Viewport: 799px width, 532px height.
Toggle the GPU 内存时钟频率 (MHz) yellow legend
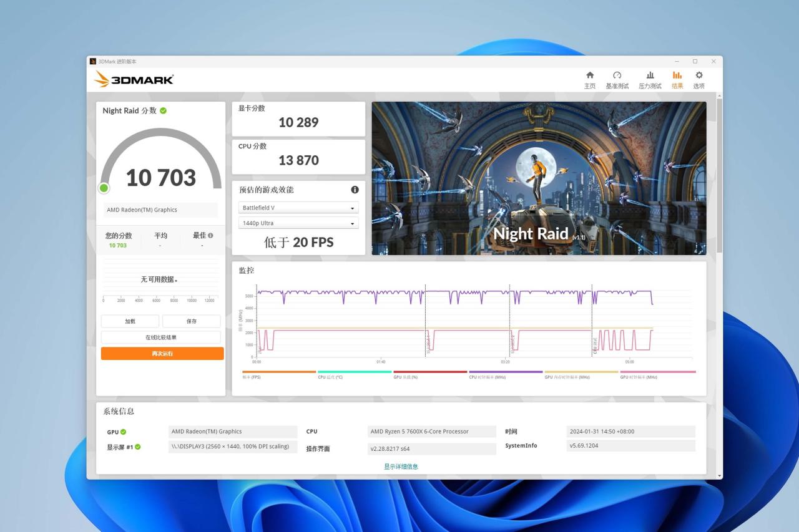581,374
